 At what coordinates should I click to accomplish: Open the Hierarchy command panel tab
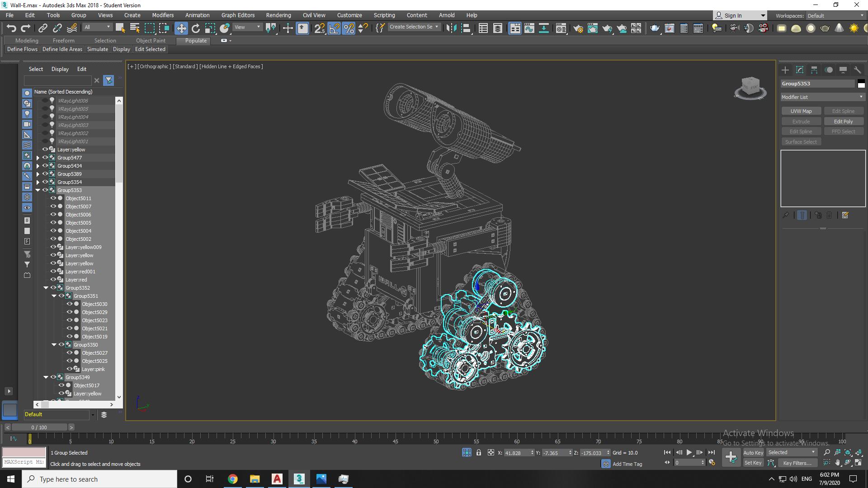[814, 70]
